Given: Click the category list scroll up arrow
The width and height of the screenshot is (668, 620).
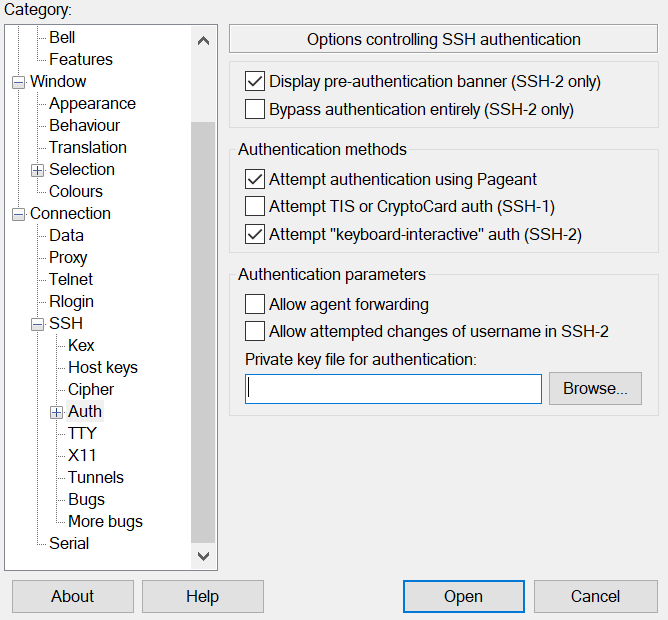Looking at the screenshot, I should click(203, 41).
